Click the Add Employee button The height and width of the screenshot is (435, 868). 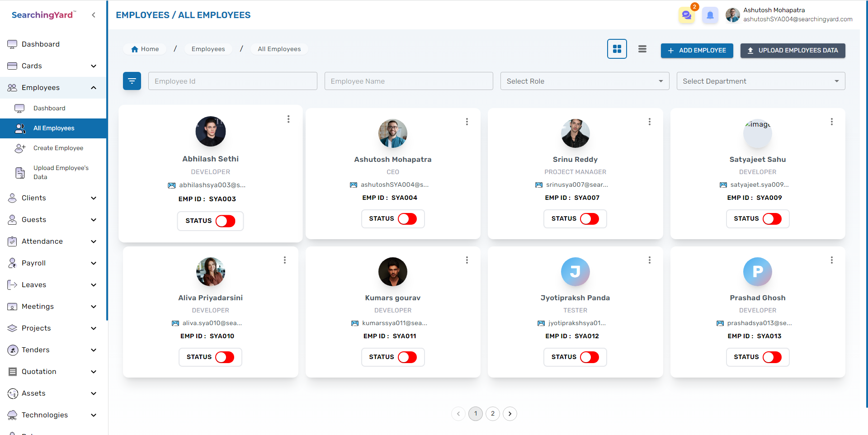click(x=697, y=50)
